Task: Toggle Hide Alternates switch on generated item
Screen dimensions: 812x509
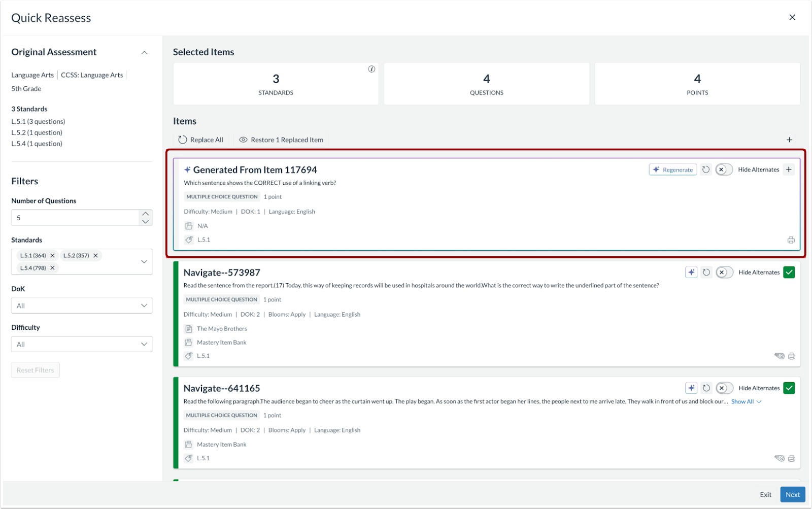Action: tap(724, 169)
